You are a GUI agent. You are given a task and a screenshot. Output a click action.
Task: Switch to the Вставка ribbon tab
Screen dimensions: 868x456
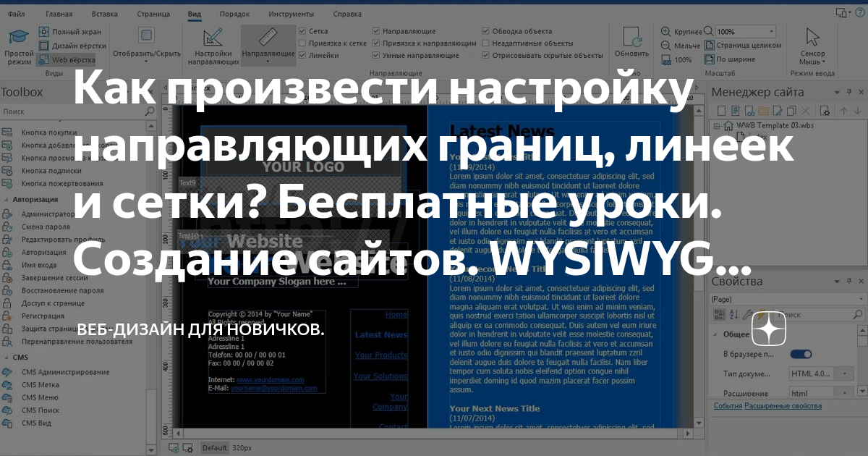tap(105, 14)
